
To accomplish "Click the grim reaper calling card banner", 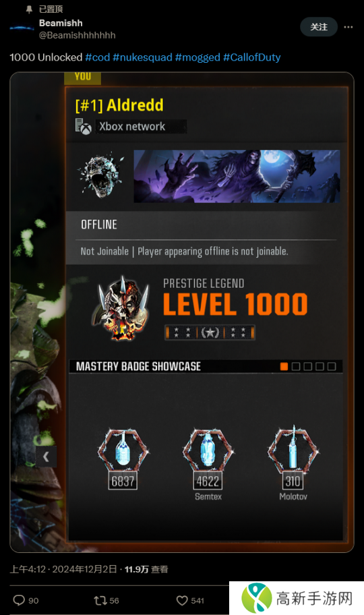I will (237, 176).
